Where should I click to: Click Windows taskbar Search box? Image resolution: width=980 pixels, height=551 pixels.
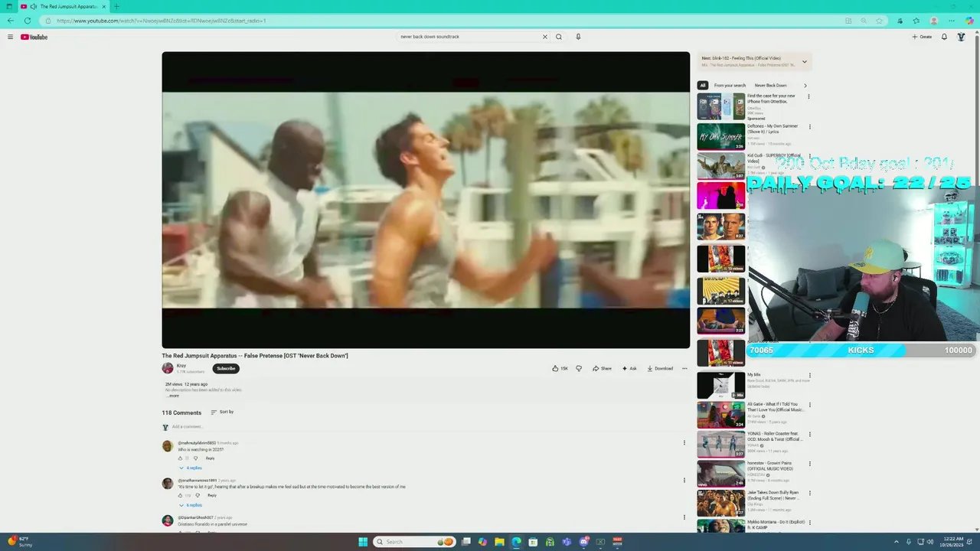pyautogui.click(x=413, y=542)
